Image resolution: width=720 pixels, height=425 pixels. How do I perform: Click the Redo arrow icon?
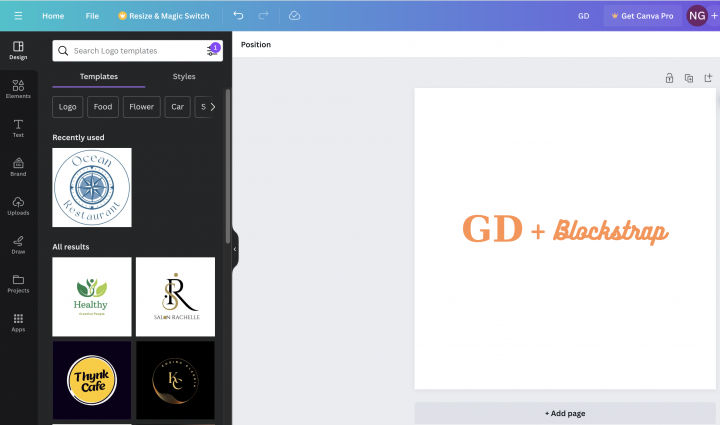263,16
